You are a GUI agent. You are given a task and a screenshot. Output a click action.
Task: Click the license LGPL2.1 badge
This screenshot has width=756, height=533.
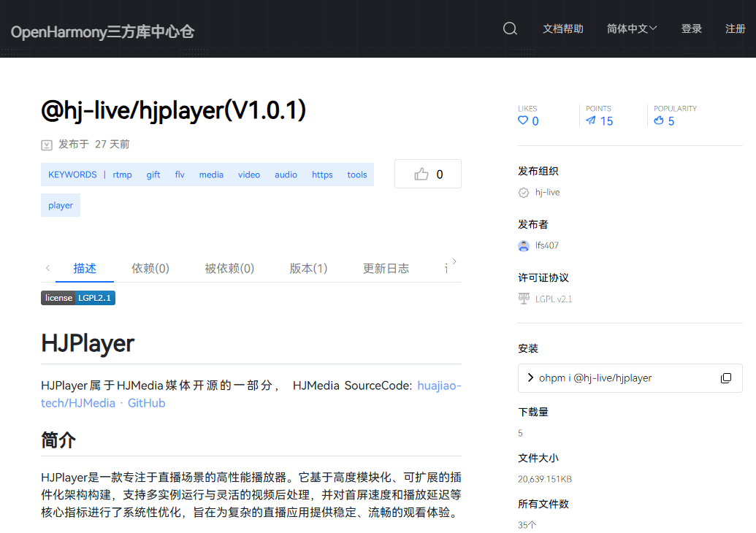(x=78, y=298)
